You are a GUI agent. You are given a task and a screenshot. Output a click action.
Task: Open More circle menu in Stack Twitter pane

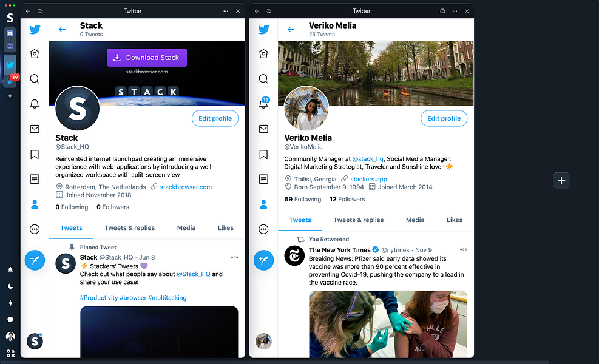35,229
